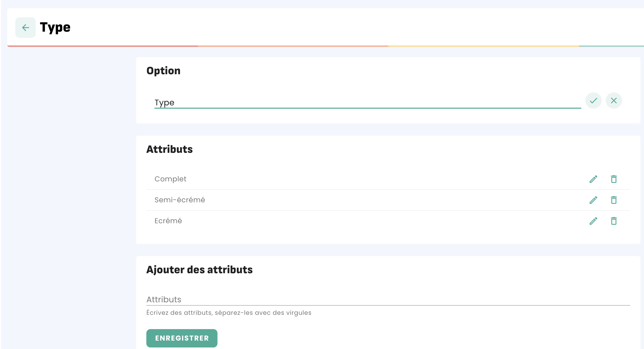Edit the Complet attribute with pencil icon
Viewport: 644px width, 349px height.
[x=593, y=179]
